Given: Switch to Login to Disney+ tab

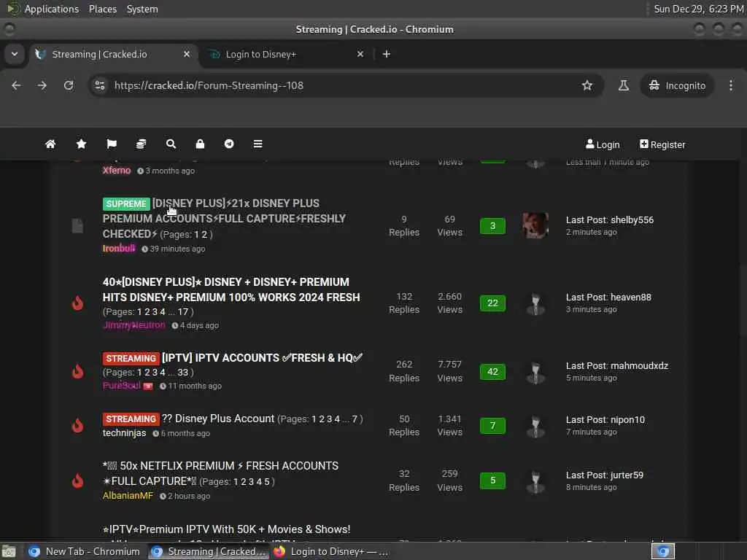Looking at the screenshot, I should point(286,54).
